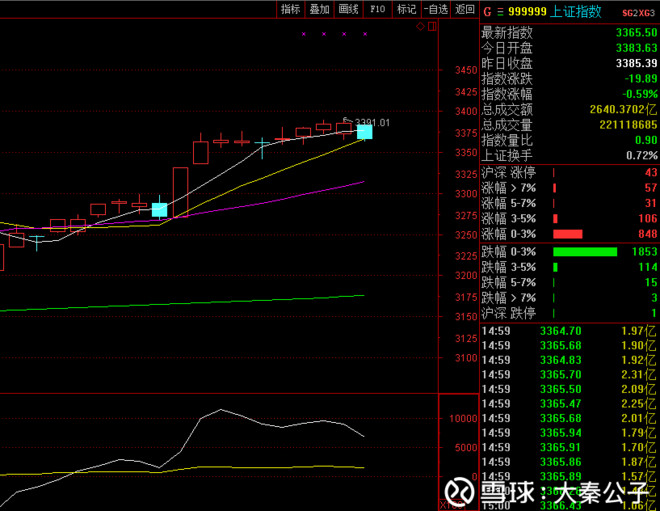Click the tick row with price 3364.83
Viewport: 660px width, 511px height.
[x=569, y=360]
